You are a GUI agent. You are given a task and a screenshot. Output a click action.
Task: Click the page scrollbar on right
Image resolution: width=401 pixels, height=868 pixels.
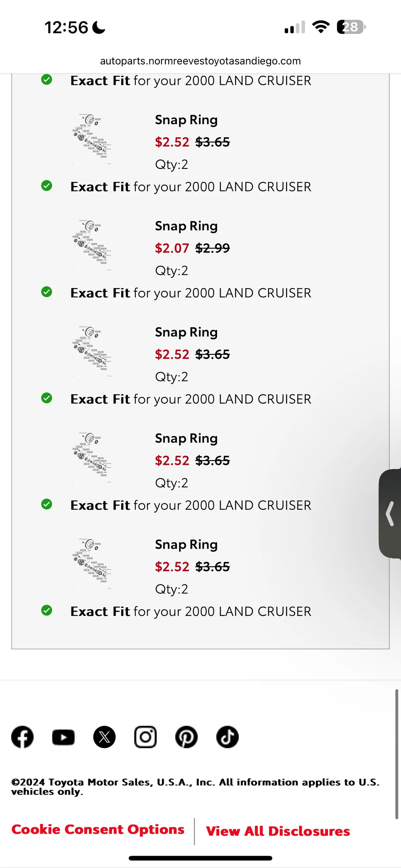(396, 754)
